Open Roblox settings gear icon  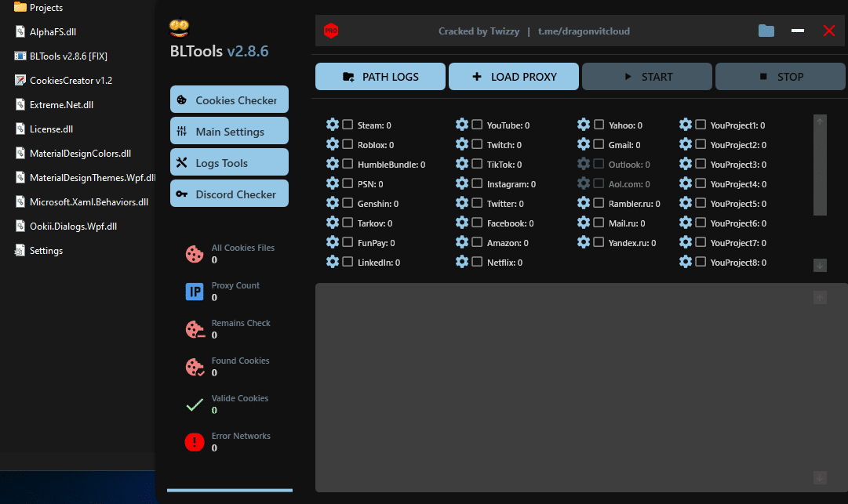coord(333,144)
